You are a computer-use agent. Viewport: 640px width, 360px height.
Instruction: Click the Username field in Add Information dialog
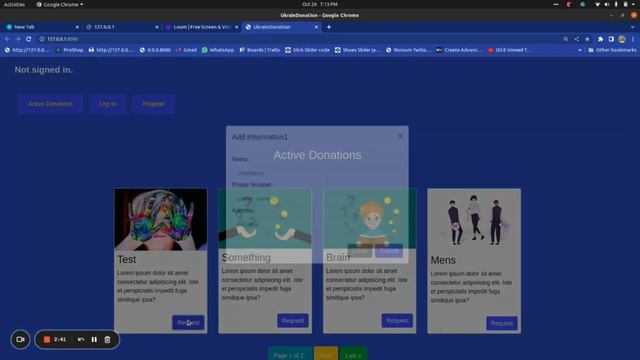point(317,173)
